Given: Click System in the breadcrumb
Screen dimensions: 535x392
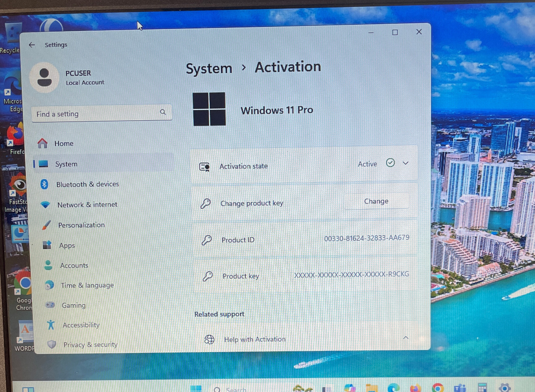Looking at the screenshot, I should [x=209, y=69].
